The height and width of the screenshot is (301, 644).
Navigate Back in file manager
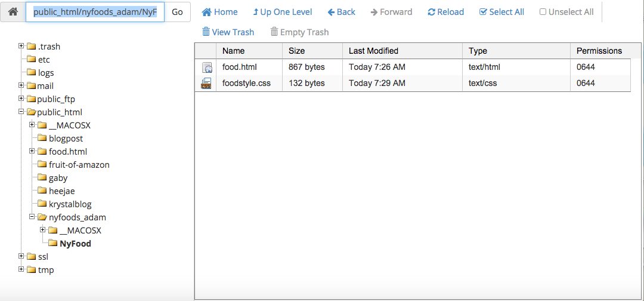pos(341,12)
